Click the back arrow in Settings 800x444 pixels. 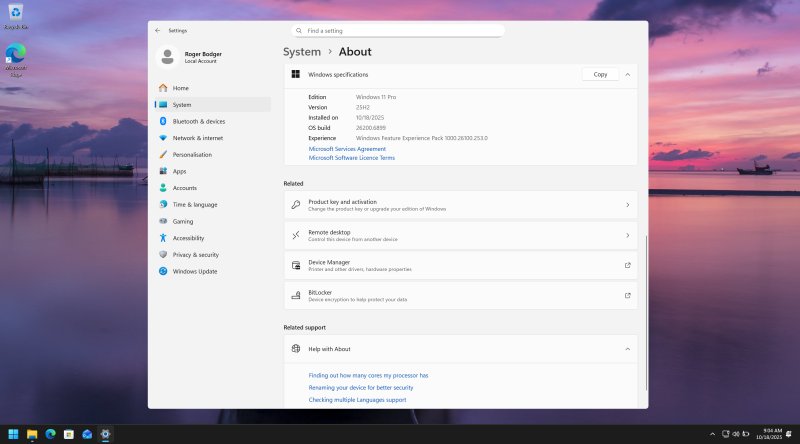158,31
